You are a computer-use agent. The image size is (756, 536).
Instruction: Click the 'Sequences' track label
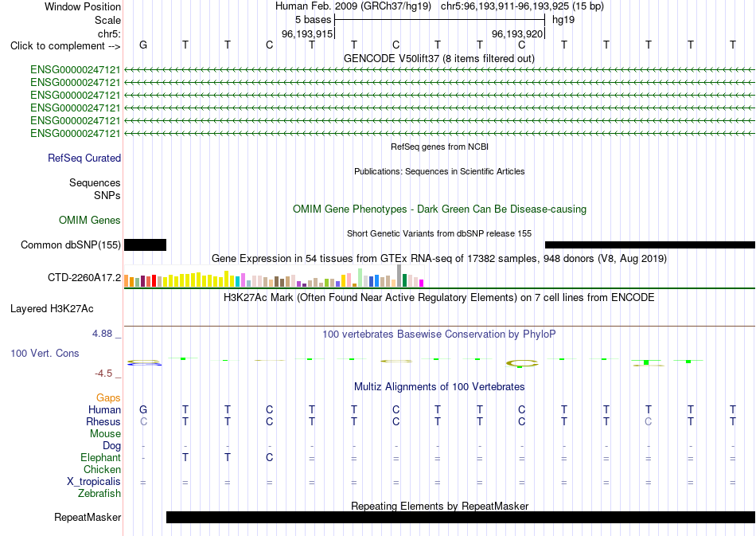click(x=95, y=183)
